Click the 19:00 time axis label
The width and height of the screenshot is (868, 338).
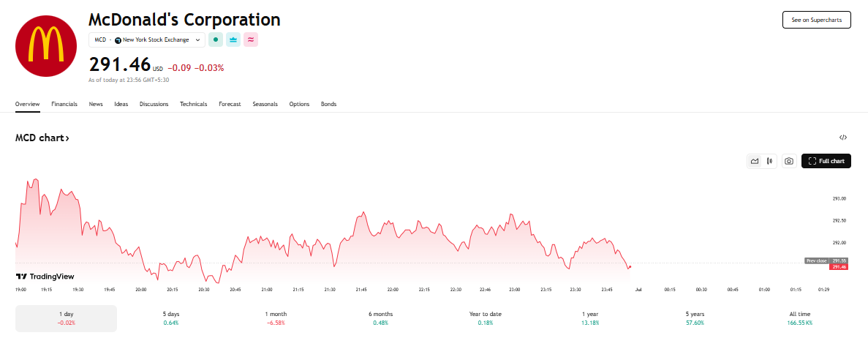(x=21, y=289)
